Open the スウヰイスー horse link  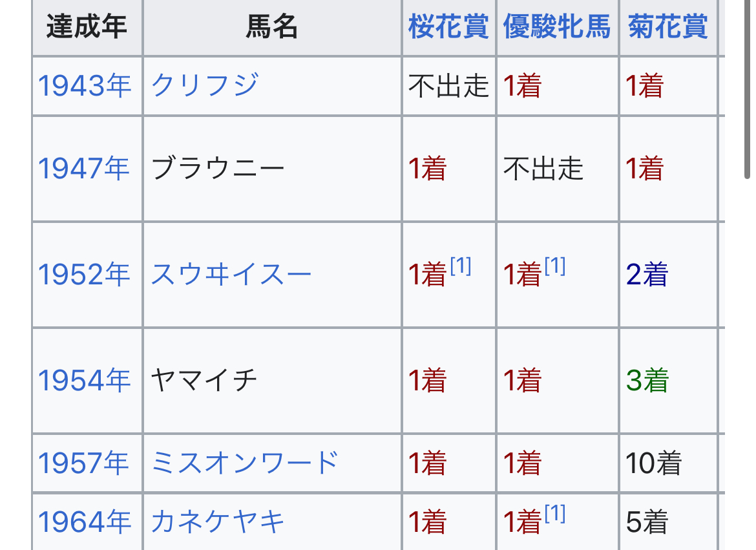231,275
